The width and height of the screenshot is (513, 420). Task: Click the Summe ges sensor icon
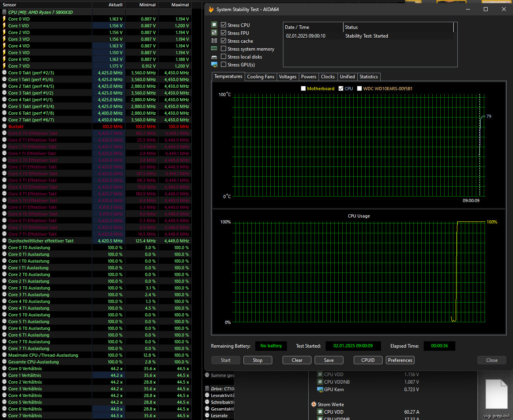point(207,375)
